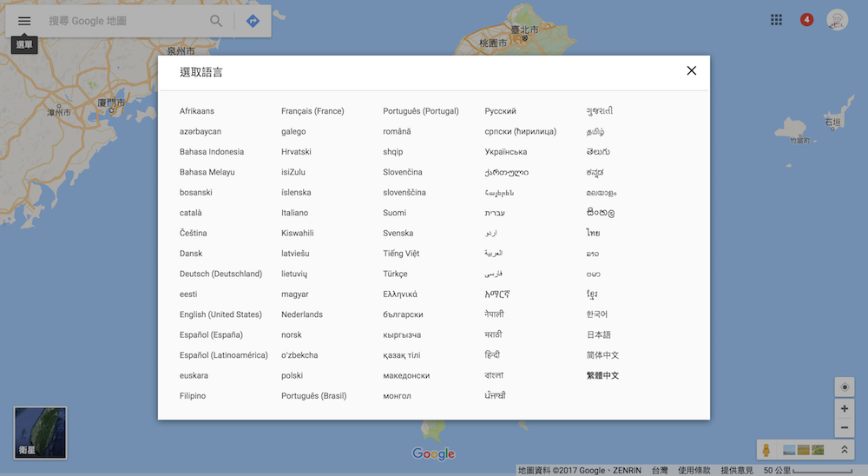Click 台灣 region link in footer
The height and width of the screenshot is (476, 868).
click(660, 470)
